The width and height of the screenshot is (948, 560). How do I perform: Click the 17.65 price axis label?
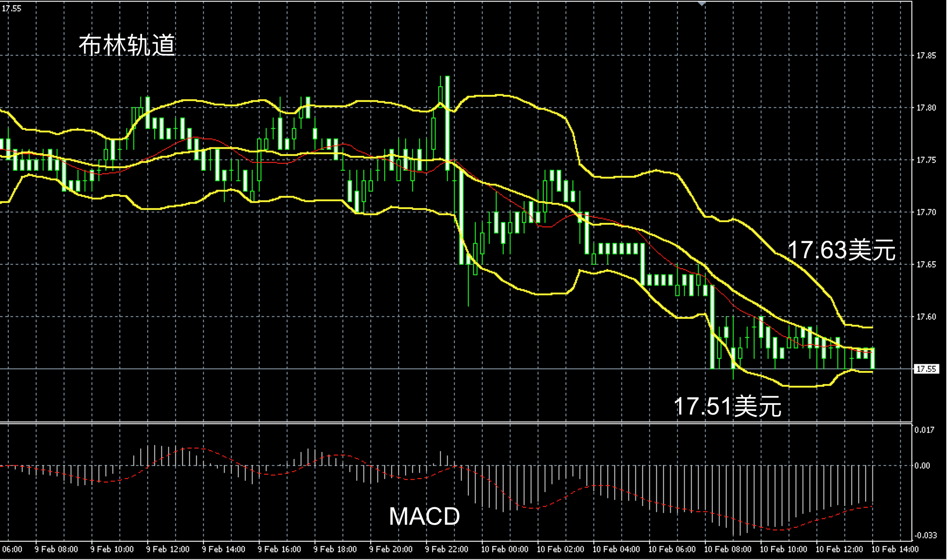pyautogui.click(x=926, y=265)
